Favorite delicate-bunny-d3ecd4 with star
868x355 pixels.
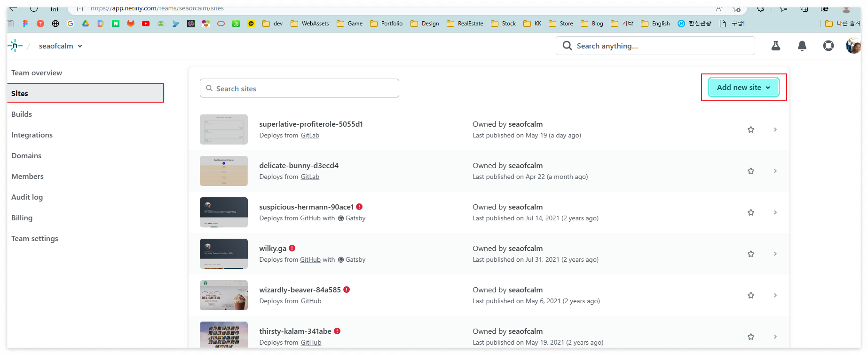click(751, 171)
